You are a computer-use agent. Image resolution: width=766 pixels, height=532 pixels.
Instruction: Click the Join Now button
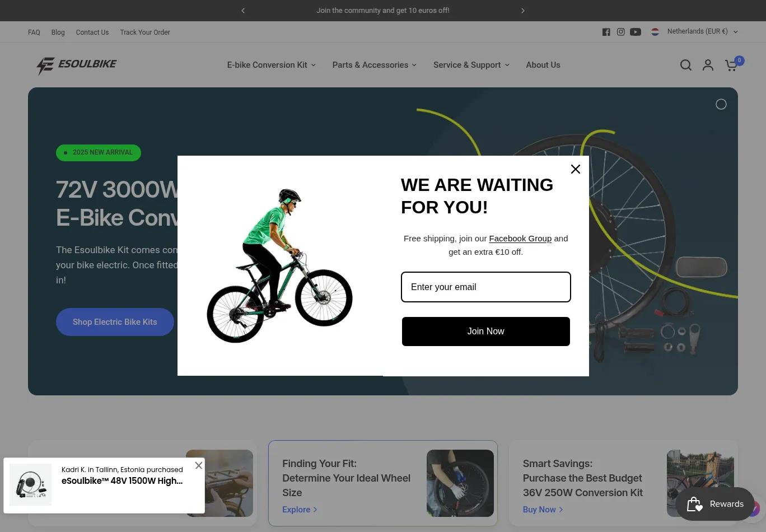pyautogui.click(x=486, y=332)
